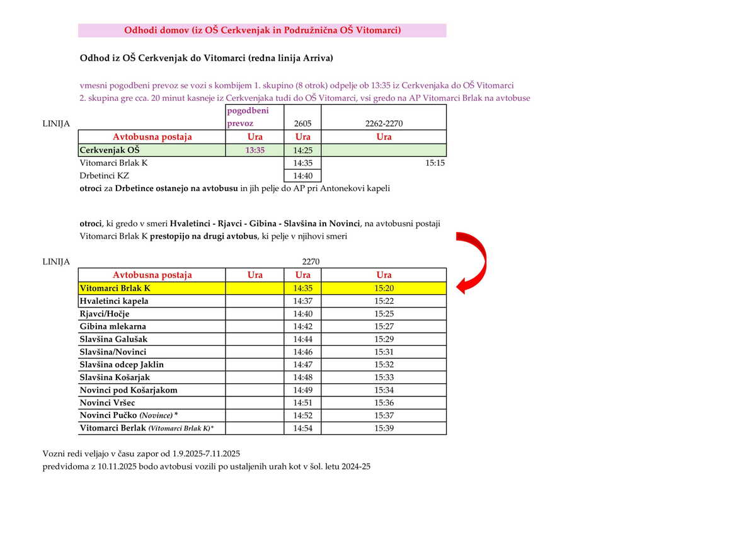Click the 15:37 time for Novinci Pučko

[384, 415]
